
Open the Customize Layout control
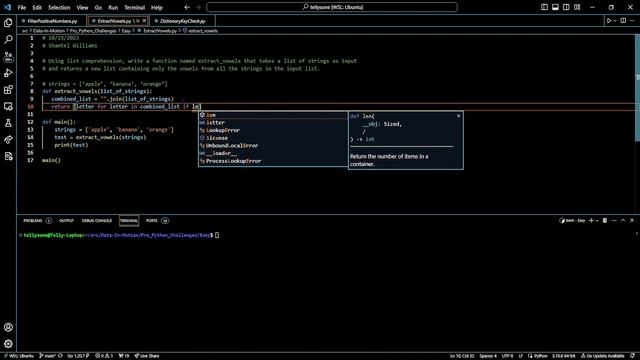click(x=577, y=7)
